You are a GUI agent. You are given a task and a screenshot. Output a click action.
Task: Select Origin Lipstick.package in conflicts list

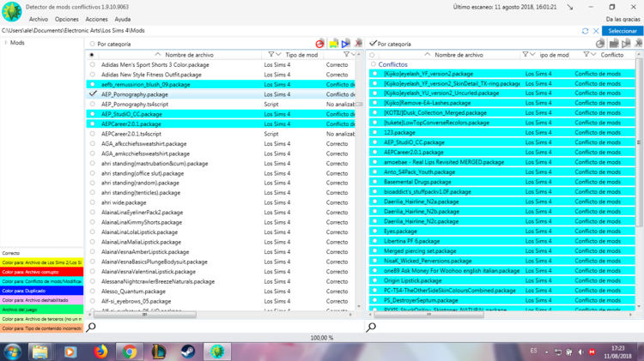[502, 280]
